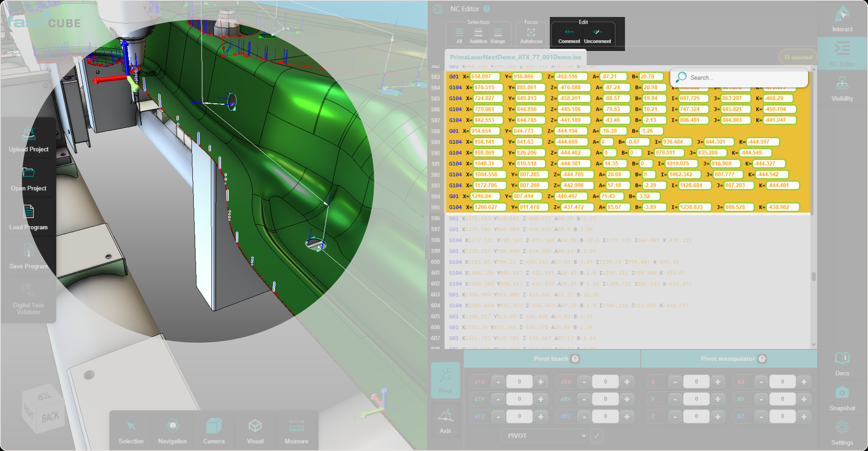Decrease RZ manipulator value
The image size is (868, 451).
(x=761, y=417)
